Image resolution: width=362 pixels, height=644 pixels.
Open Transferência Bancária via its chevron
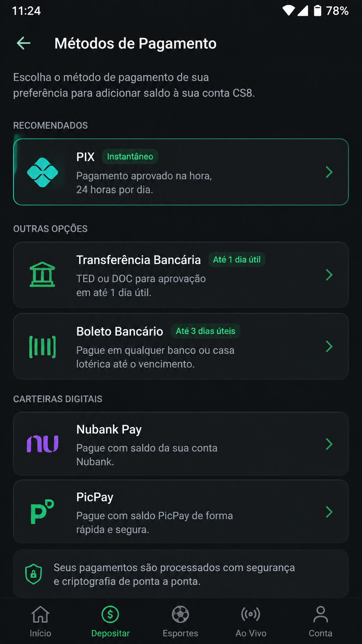coord(329,275)
